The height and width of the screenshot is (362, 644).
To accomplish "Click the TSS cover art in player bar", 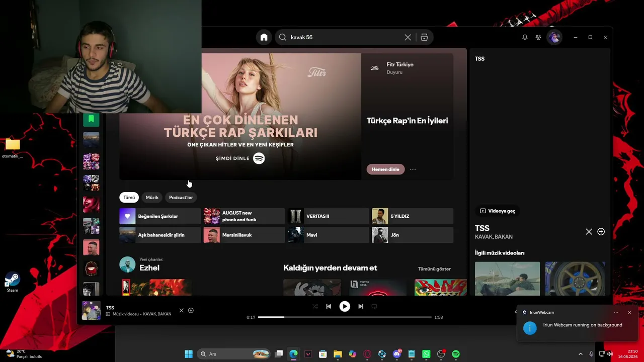I will click(x=91, y=311).
